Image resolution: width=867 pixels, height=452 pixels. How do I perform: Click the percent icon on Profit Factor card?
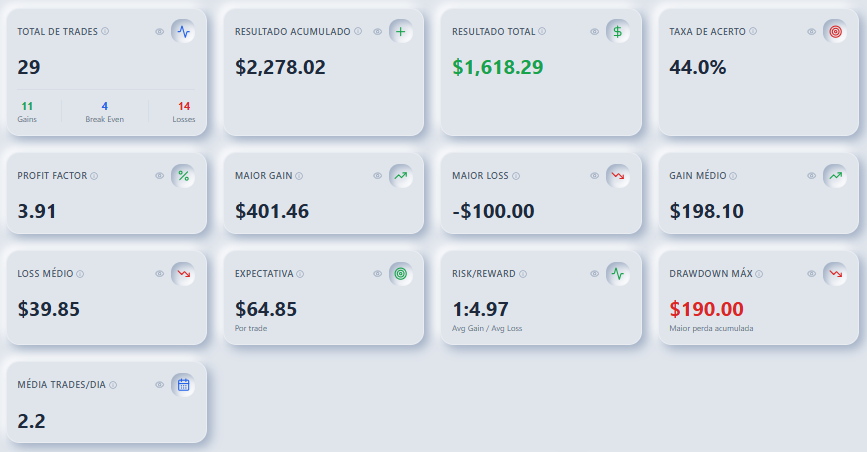[183, 176]
